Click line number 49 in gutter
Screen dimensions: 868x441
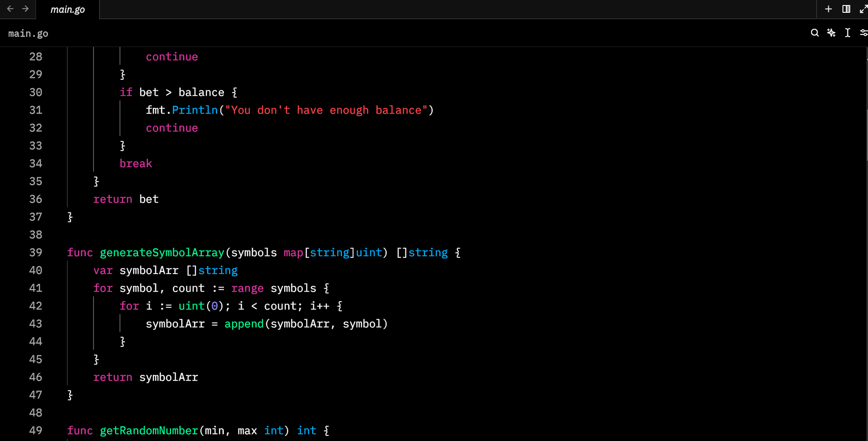(36, 431)
